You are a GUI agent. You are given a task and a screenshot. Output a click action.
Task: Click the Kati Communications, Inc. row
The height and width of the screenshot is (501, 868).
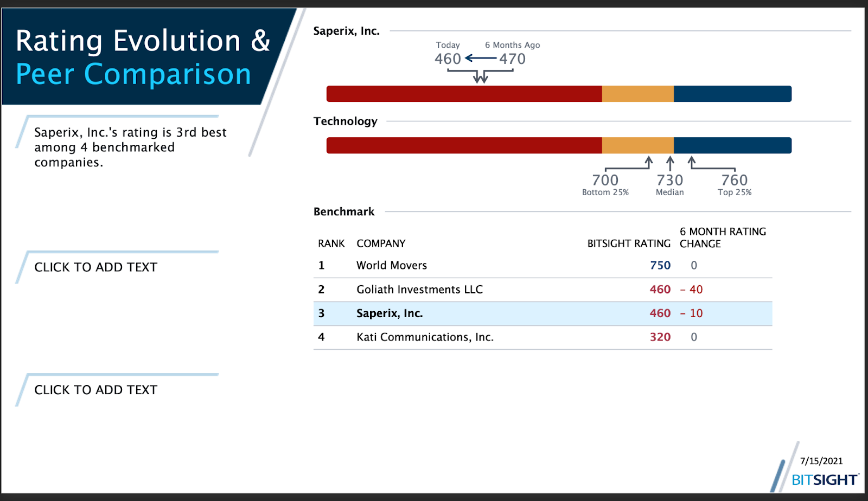425,337
